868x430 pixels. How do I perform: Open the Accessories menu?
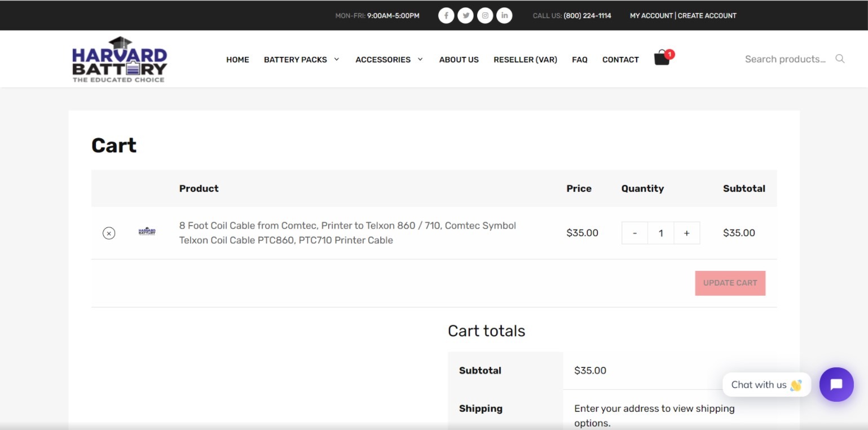[x=383, y=59]
